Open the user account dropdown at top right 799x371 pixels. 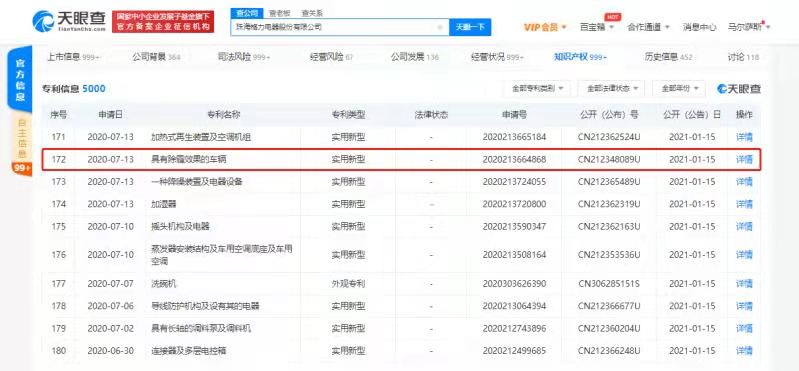tap(749, 27)
